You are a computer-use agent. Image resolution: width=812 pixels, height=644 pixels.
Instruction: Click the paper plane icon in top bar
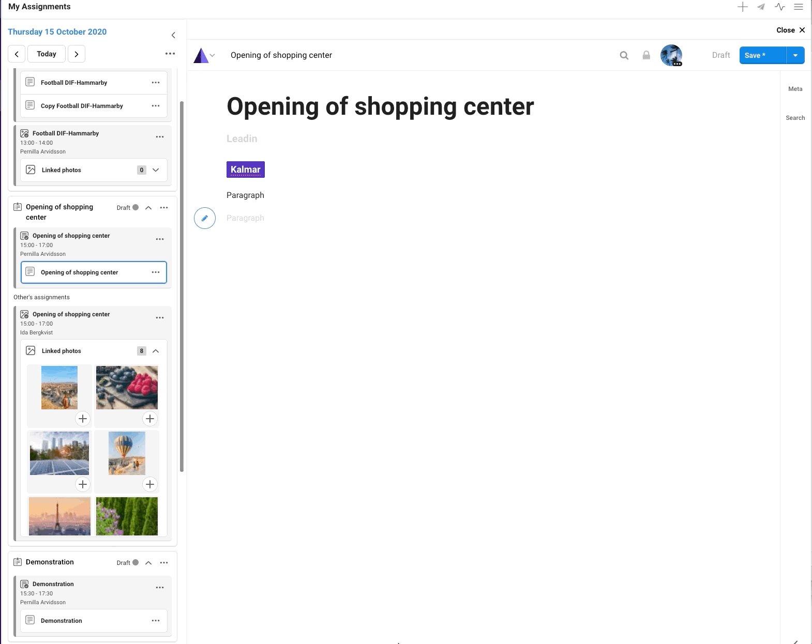(x=761, y=7)
